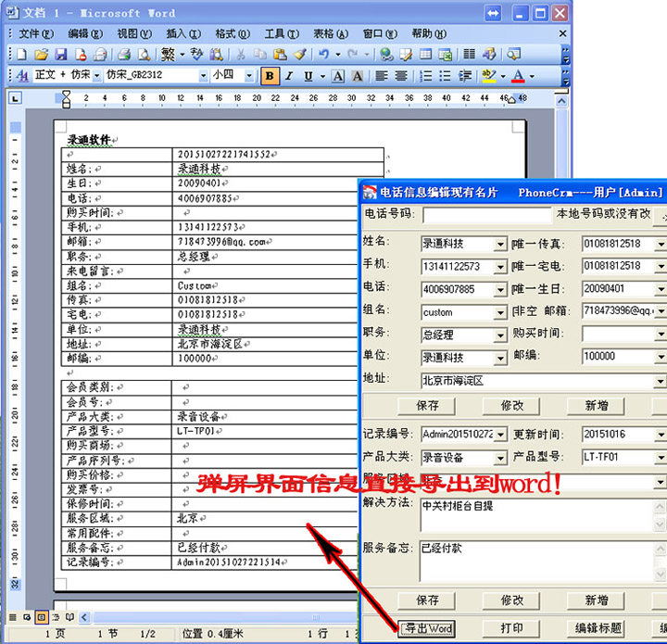The height and width of the screenshot is (644, 667).
Task: Click 修改 button below the 服务备忘 box
Action: coord(511,600)
